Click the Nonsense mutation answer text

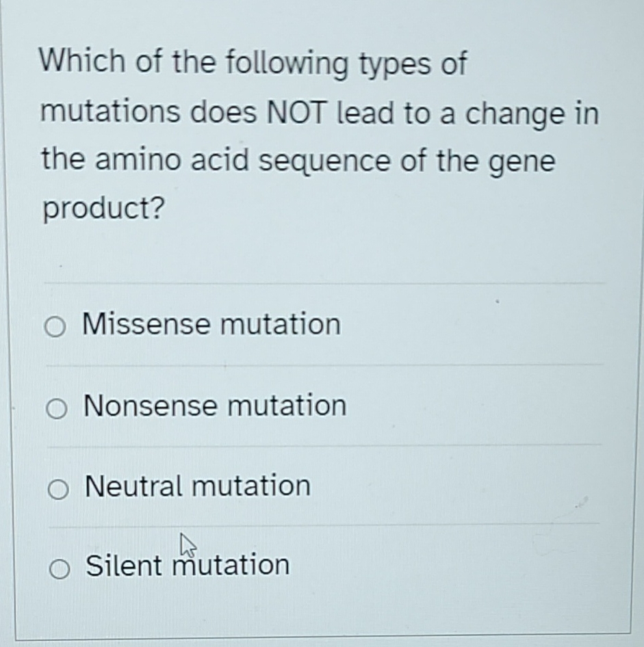point(214,406)
